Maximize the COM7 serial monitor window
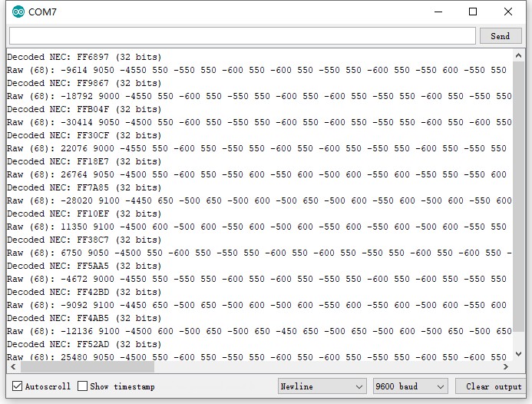Screen dimensions: 532x404 [473, 12]
